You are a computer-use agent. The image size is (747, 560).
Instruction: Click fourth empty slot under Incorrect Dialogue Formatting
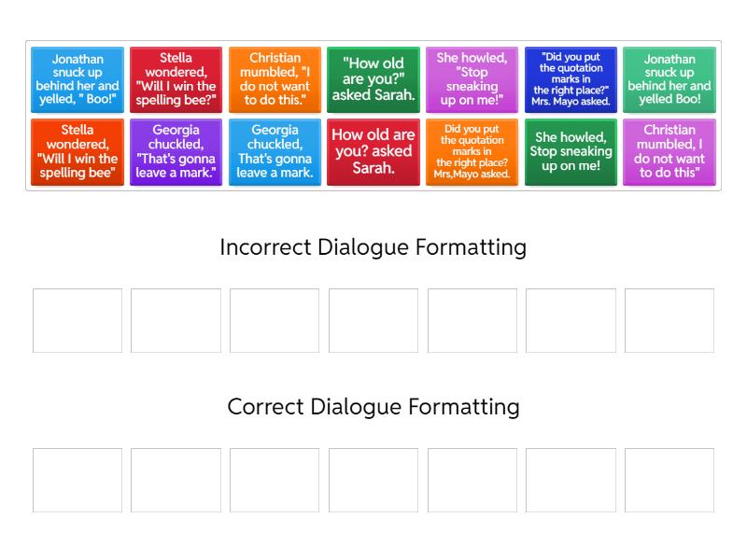373,320
